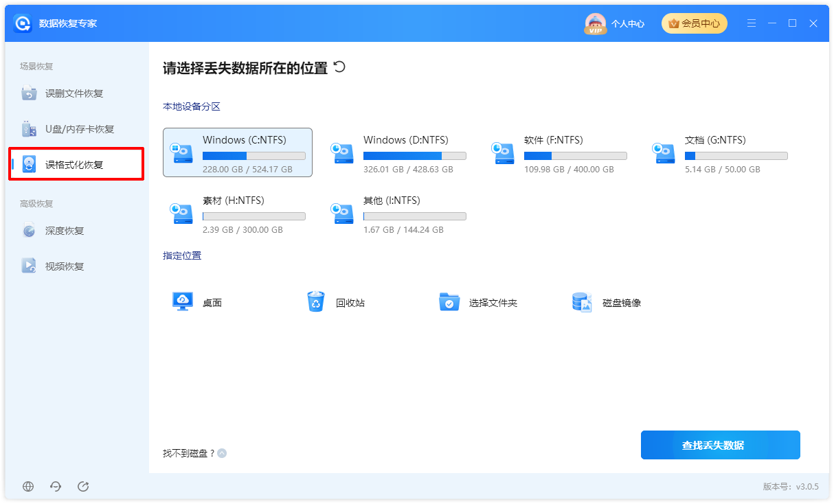The image size is (834, 504).
Task: Select the Windows (D:NTFS) partition label
Action: (x=406, y=140)
